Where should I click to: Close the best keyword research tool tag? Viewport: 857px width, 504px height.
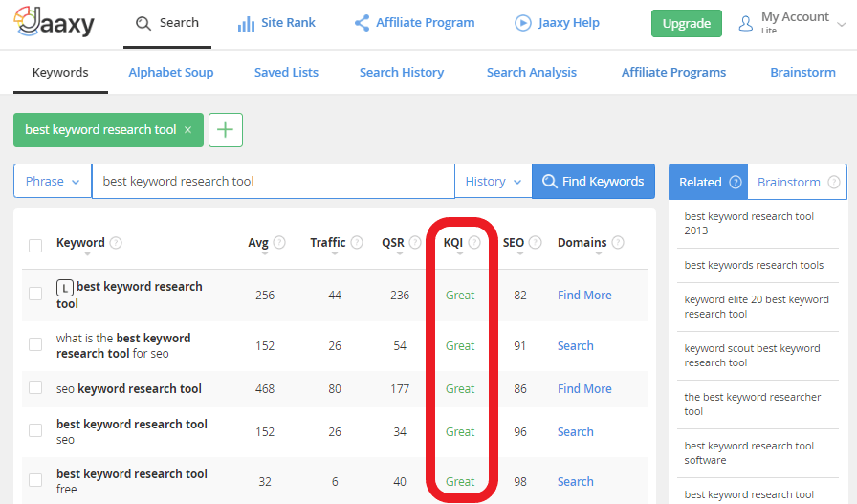pyautogui.click(x=188, y=129)
